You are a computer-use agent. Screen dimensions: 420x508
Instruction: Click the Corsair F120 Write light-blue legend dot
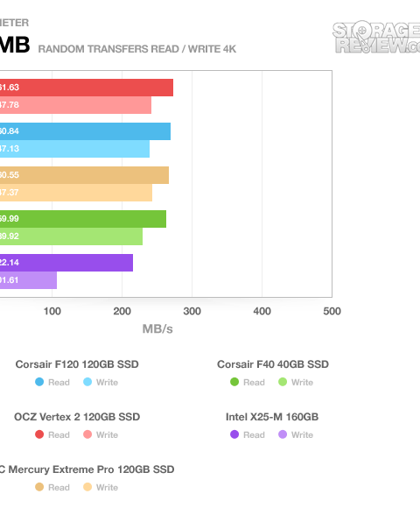87,382
